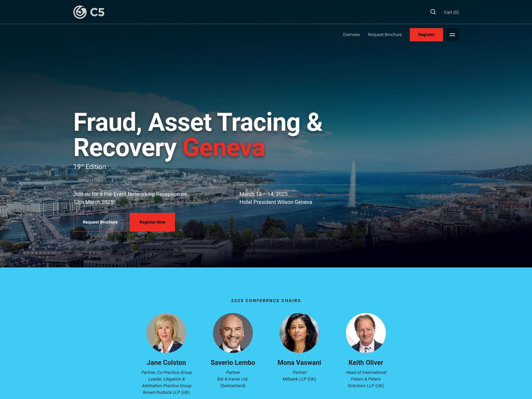Enable the Register red toggle button
This screenshot has height=399, width=532.
pyautogui.click(x=426, y=35)
